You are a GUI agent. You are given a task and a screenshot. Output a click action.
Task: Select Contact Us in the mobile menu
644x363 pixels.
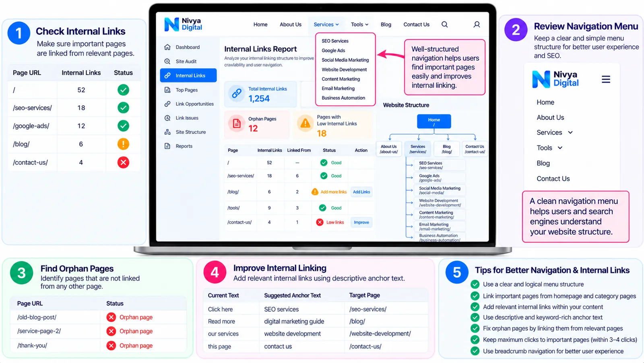[x=553, y=179]
